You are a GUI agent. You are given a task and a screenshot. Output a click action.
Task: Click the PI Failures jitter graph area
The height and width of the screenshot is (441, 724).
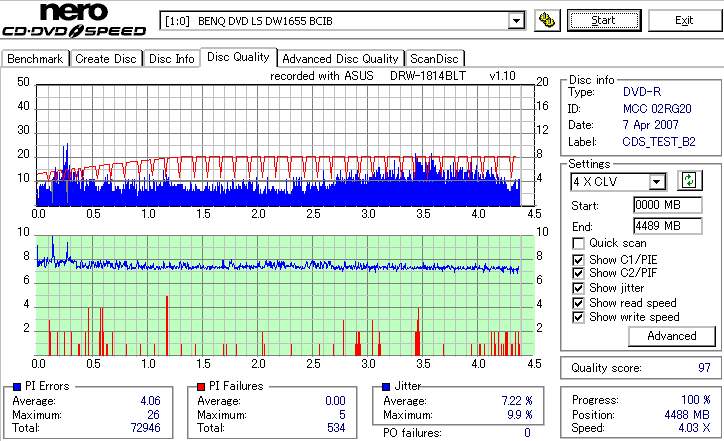pyautogui.click(x=285, y=295)
